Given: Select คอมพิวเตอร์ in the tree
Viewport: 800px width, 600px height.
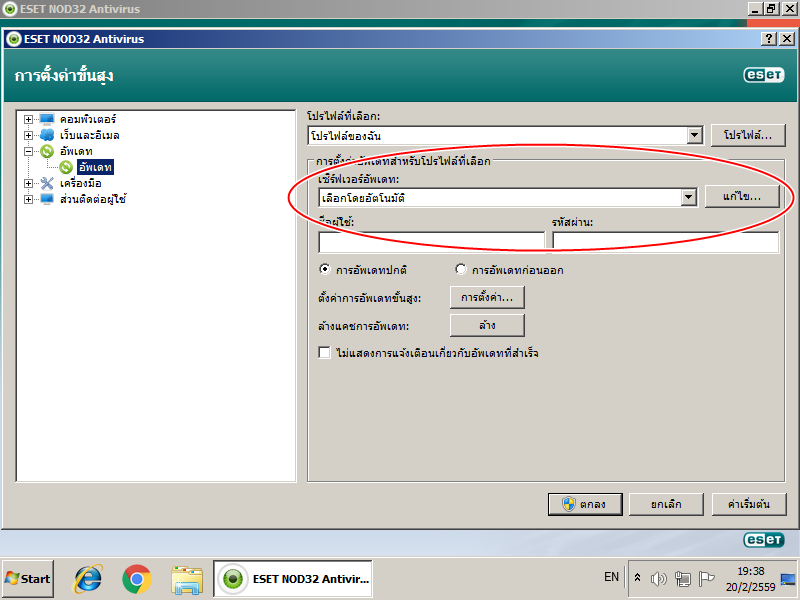Looking at the screenshot, I should click(88, 119).
